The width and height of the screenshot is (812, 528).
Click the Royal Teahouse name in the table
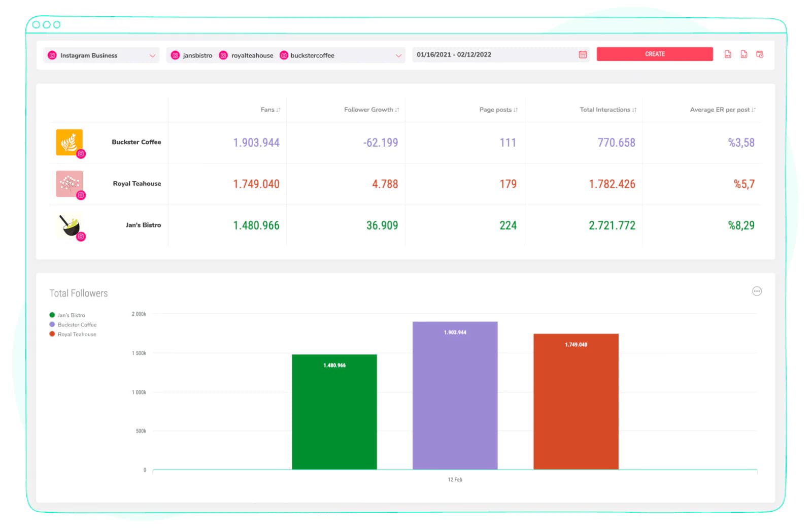[137, 184]
